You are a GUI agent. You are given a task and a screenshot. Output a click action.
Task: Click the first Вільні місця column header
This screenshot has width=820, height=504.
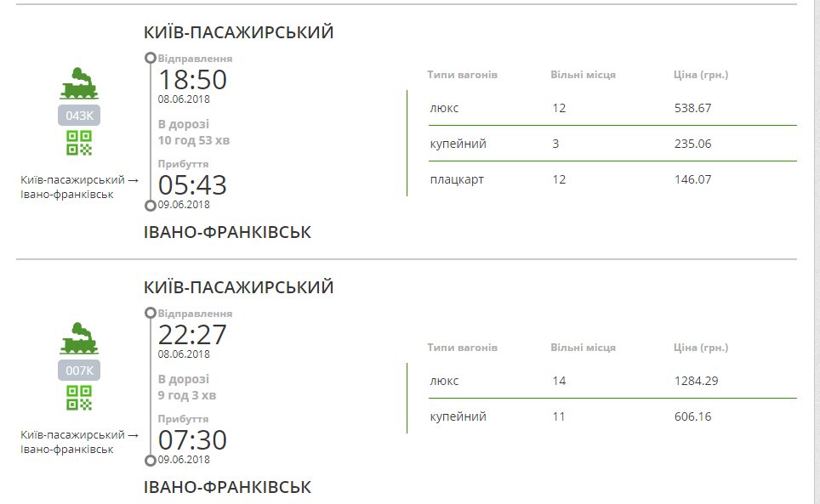click(x=583, y=75)
